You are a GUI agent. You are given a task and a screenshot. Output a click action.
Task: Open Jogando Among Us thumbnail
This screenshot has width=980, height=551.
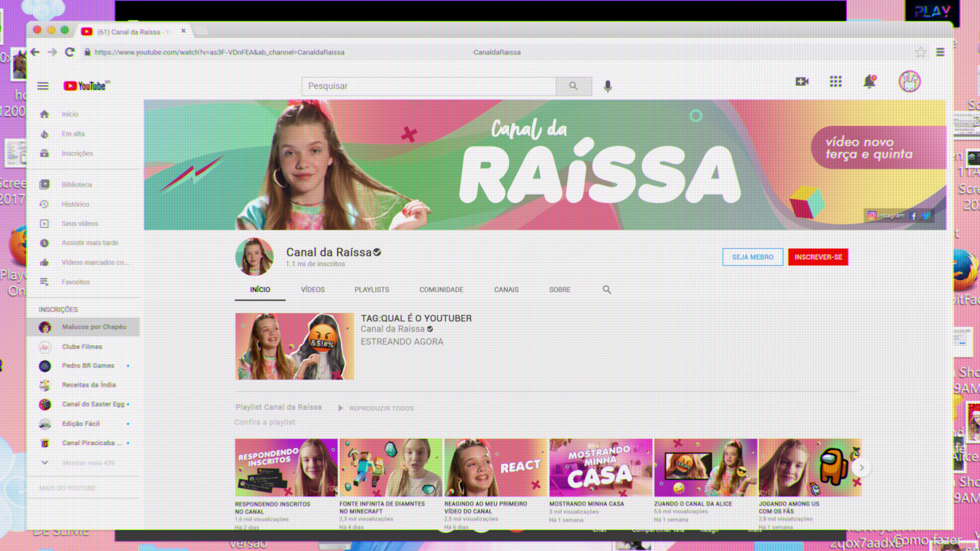tap(810, 467)
